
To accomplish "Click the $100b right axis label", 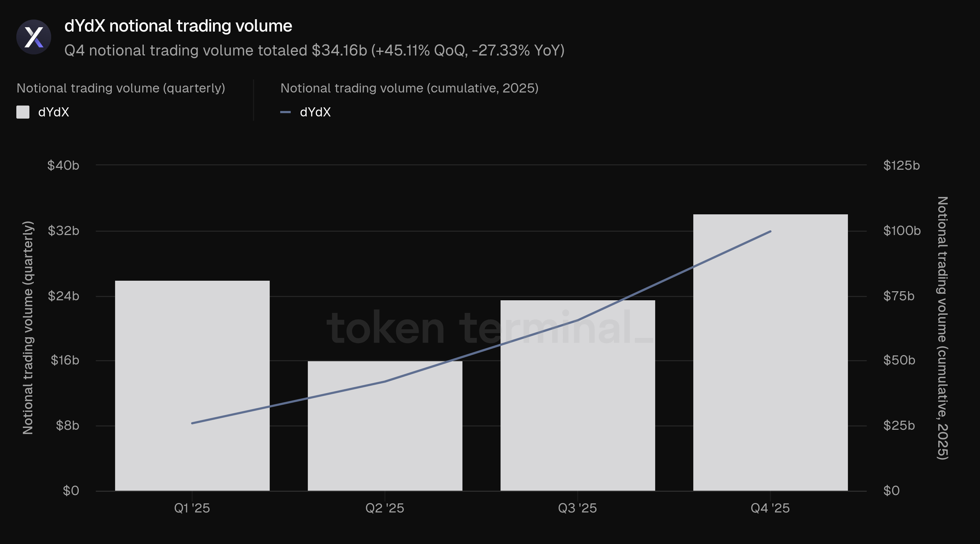I will coord(902,231).
